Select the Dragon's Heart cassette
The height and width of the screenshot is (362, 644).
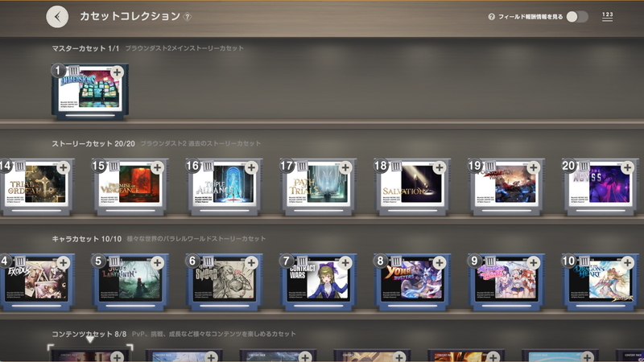[601, 283]
